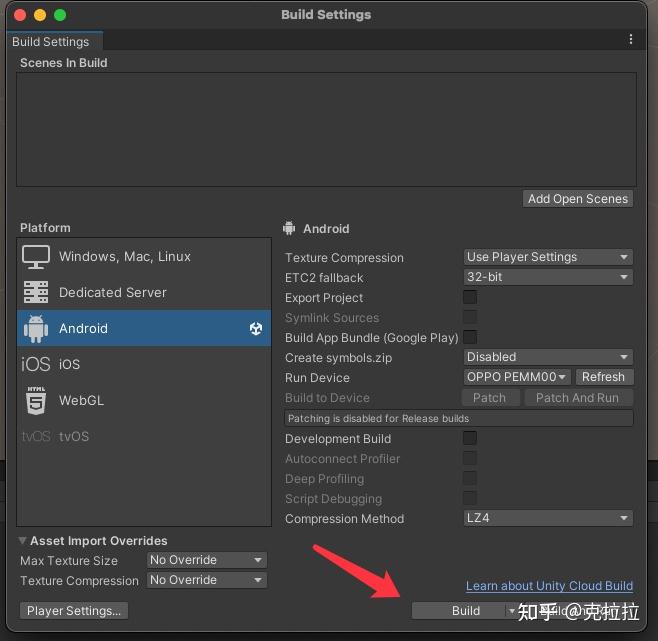The height and width of the screenshot is (641, 658).
Task: Open the three-dot window options menu
Action: (630, 39)
